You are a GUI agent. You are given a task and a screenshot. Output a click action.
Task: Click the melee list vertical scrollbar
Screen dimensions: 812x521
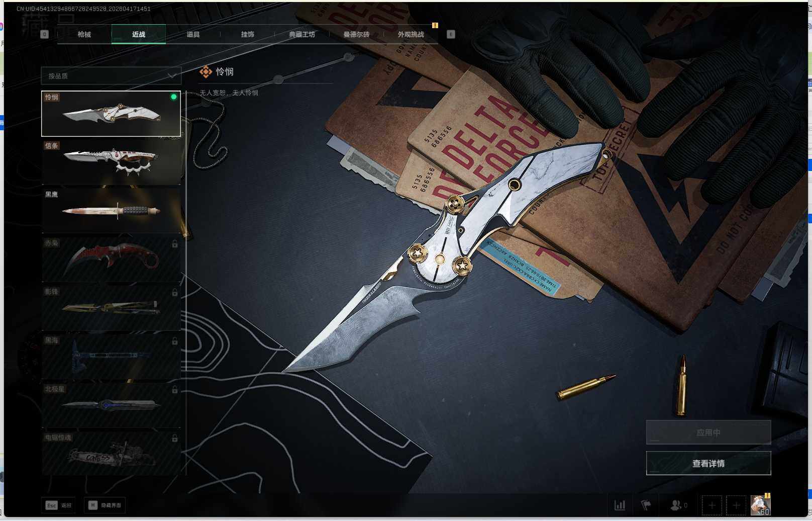[x=186, y=282]
